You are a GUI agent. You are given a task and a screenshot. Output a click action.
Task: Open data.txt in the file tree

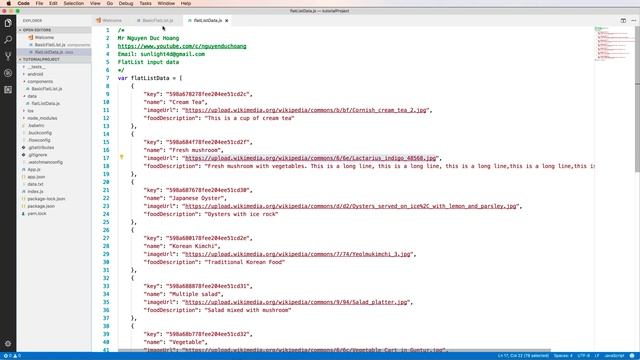click(x=35, y=184)
